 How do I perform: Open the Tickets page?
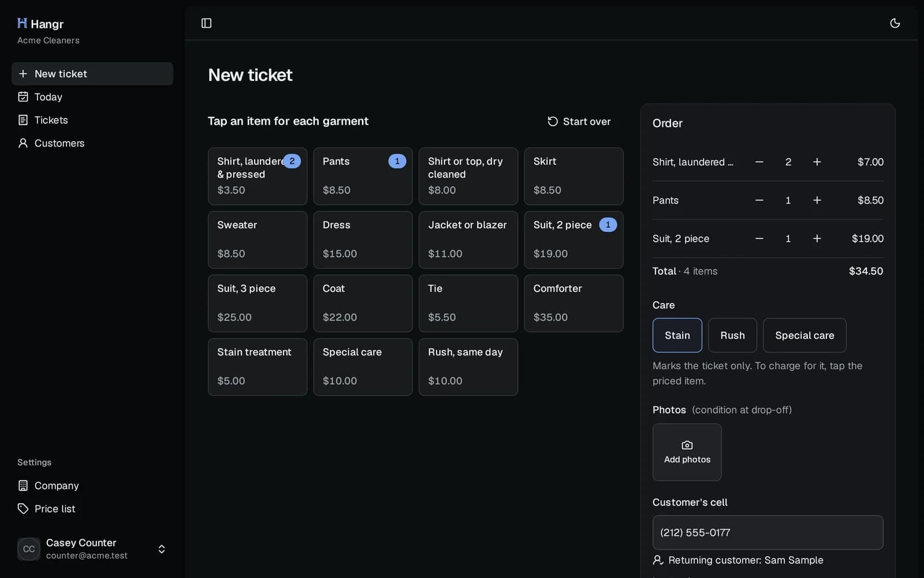tap(92, 120)
